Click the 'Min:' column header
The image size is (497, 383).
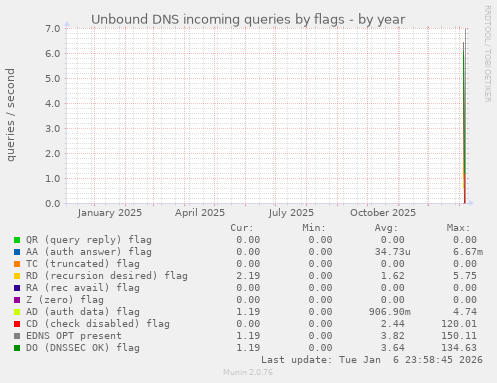click(314, 228)
